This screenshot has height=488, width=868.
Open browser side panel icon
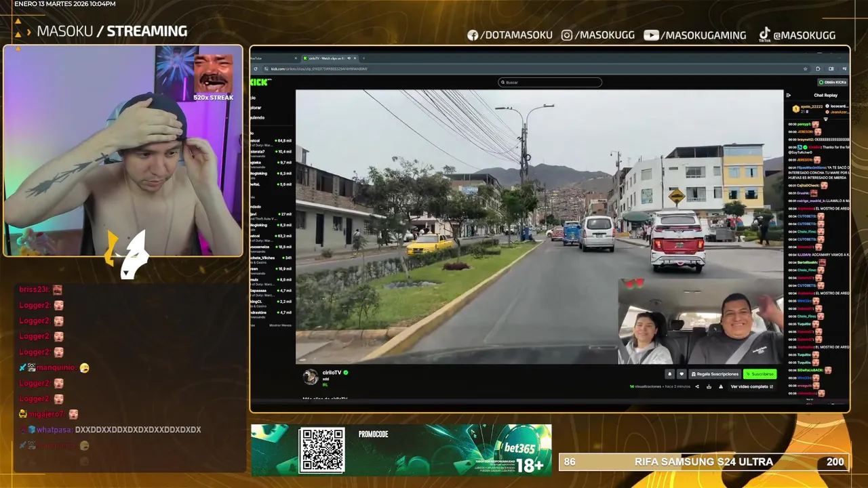pos(831,68)
